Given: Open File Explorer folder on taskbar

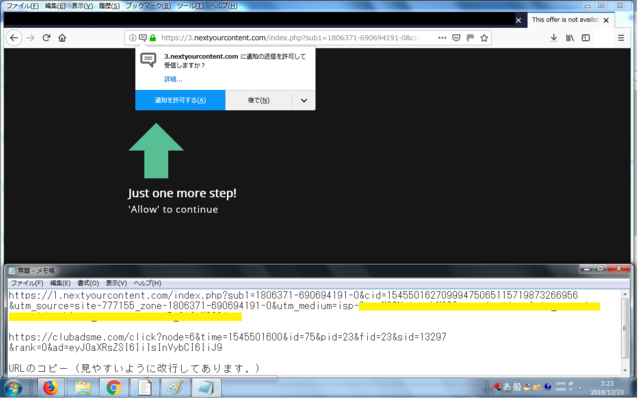Looking at the screenshot, I should (x=82, y=387).
